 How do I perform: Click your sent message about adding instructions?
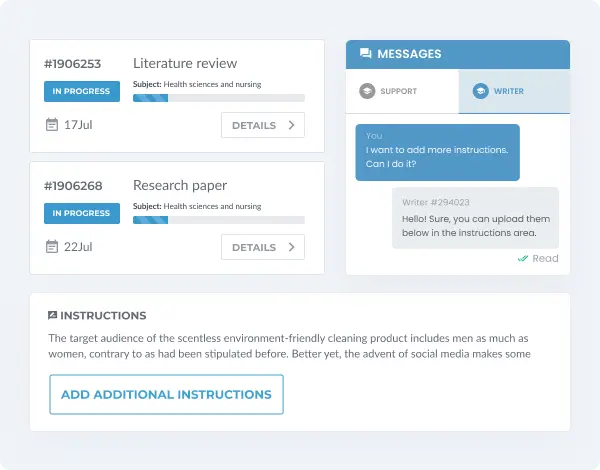437,152
